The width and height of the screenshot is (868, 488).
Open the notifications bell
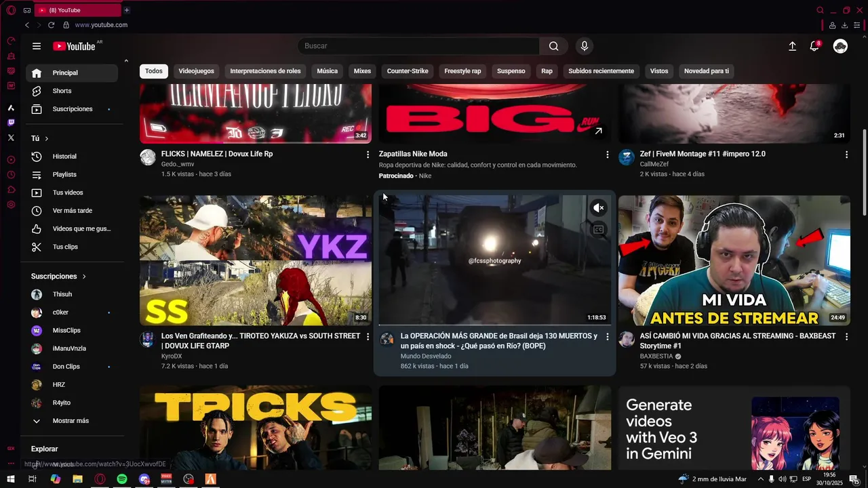[814, 46]
